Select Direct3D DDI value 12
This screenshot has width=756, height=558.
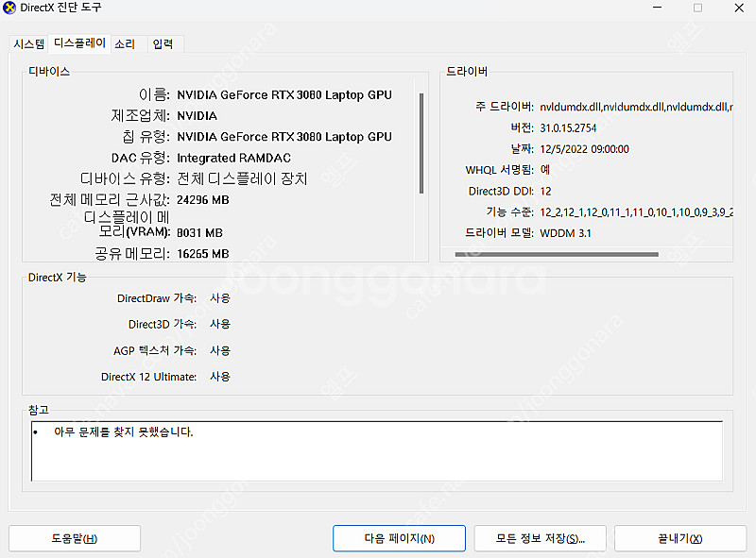coord(545,192)
